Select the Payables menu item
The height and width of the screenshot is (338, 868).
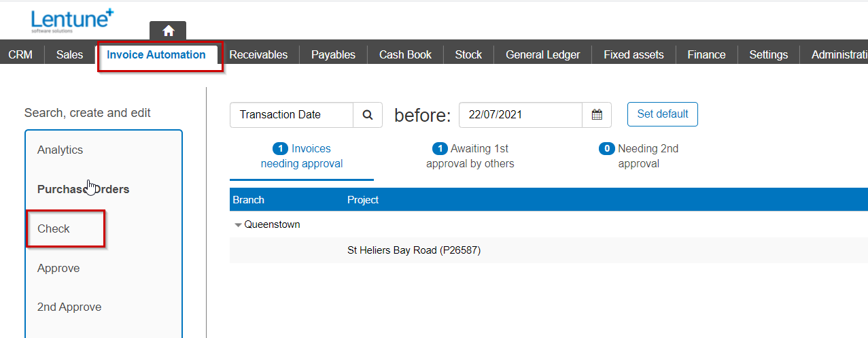(333, 55)
